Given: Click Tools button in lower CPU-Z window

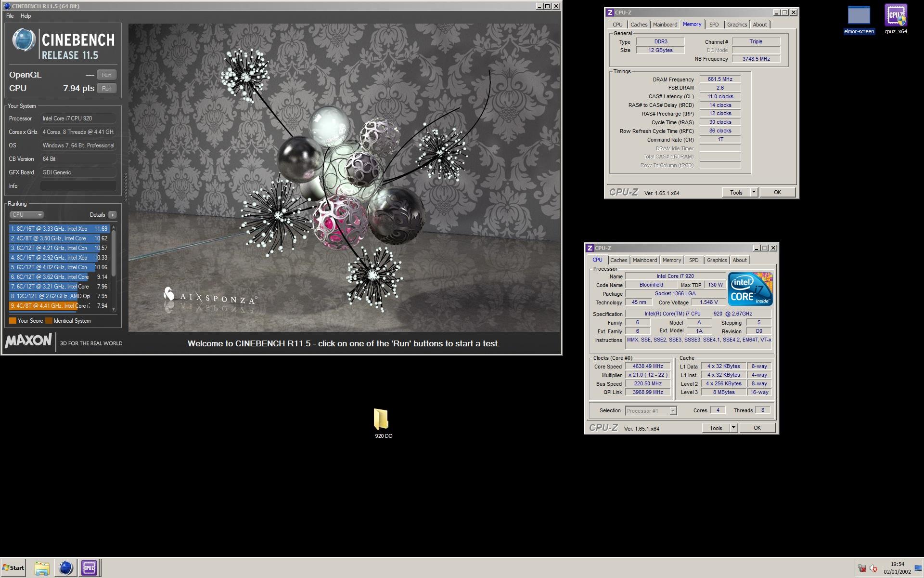Looking at the screenshot, I should coord(716,428).
